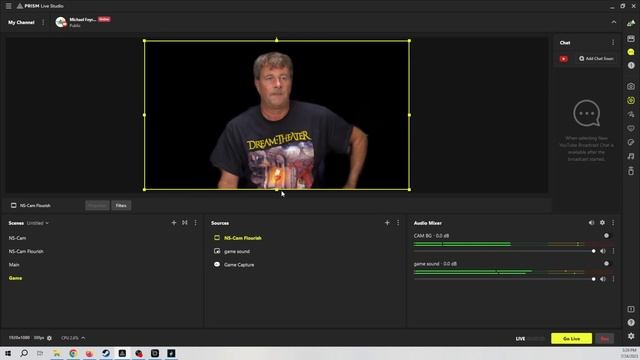
Task: Click the scene transition icon in Scenes header
Action: pyautogui.click(x=185, y=223)
